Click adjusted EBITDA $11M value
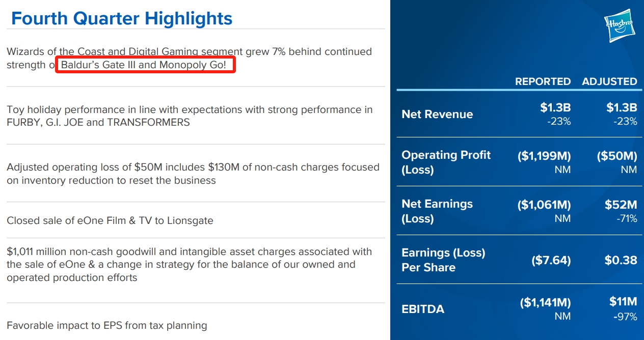 coord(623,302)
